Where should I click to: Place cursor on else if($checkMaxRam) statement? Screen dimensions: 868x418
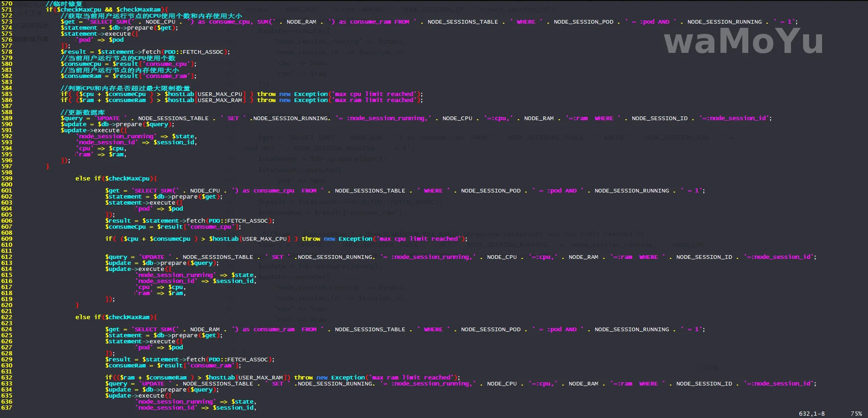(x=116, y=317)
